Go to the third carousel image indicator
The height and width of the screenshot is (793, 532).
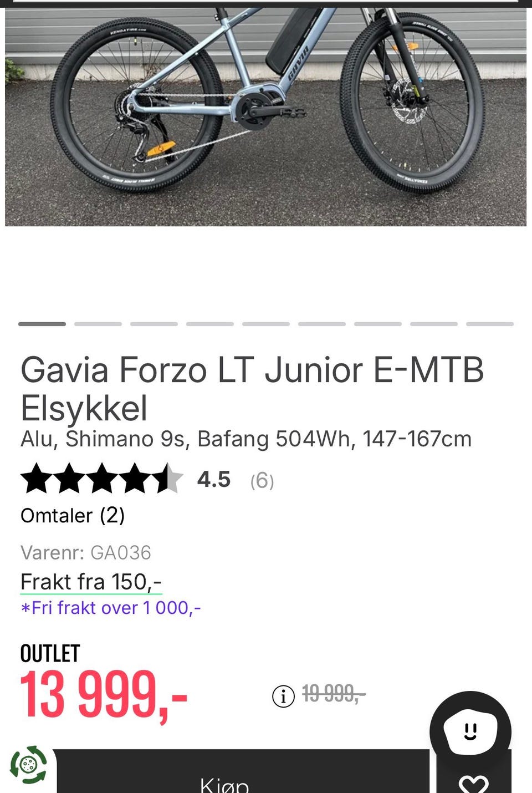[154, 324]
